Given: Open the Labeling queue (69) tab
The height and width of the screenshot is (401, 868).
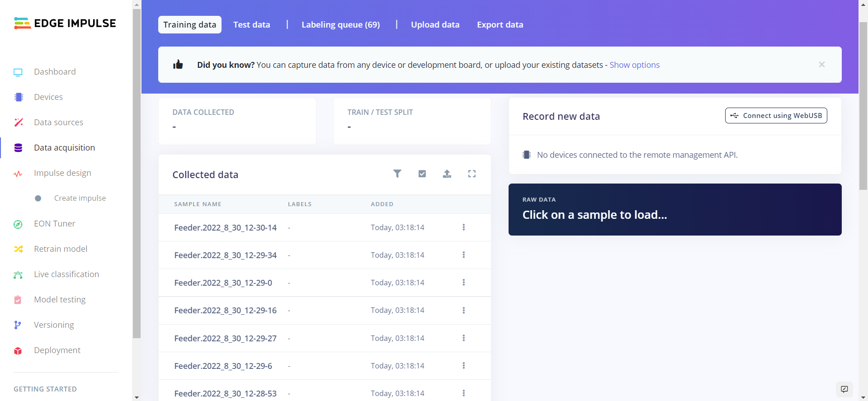Looking at the screenshot, I should pos(340,25).
